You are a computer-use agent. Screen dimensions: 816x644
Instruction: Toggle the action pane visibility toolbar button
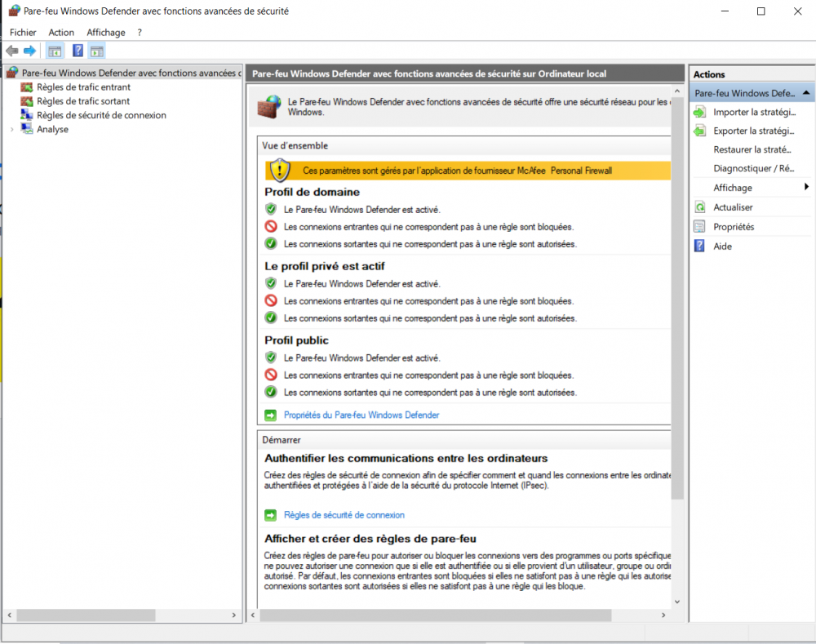pos(96,50)
